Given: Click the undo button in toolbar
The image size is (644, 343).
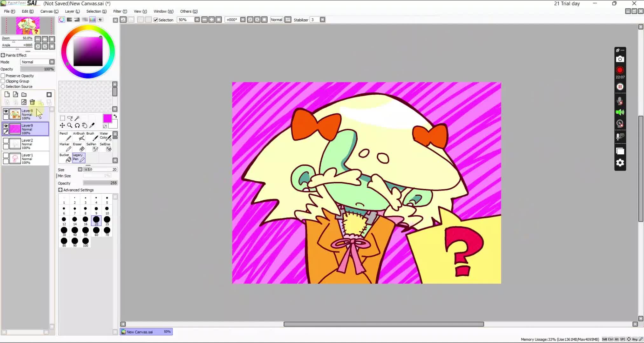Looking at the screenshot, I should click(123, 20).
